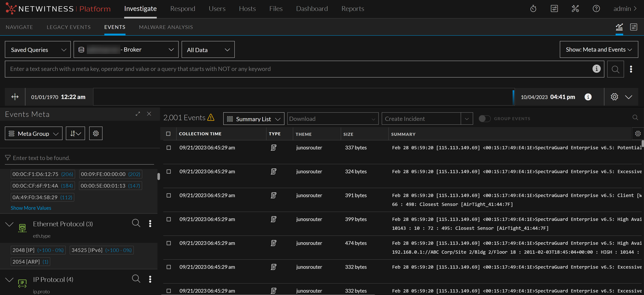The height and width of the screenshot is (295, 644).
Task: Click the Show More Values link
Action: [x=31, y=208]
